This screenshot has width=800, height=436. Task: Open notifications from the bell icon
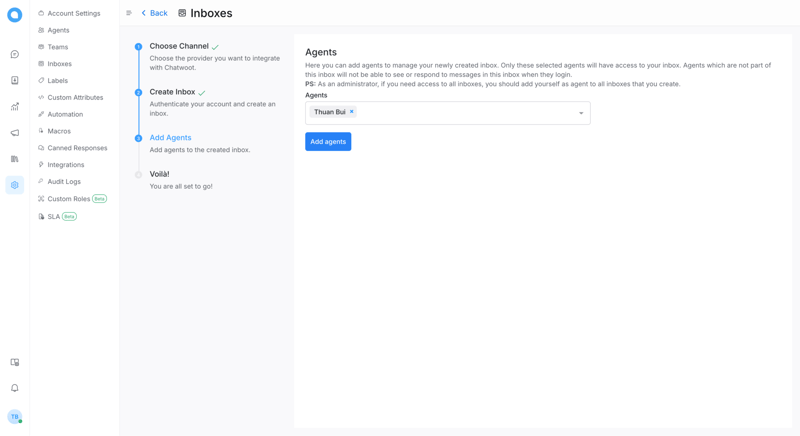click(15, 388)
